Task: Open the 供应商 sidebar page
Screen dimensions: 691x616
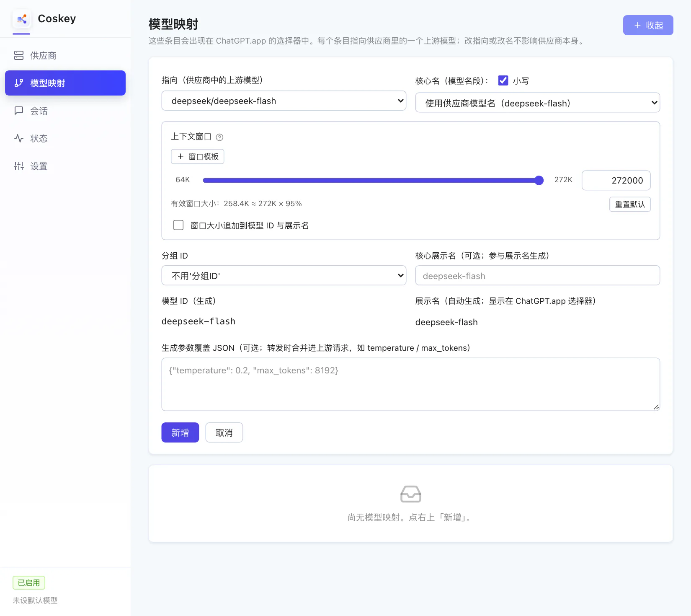Action: [65, 55]
